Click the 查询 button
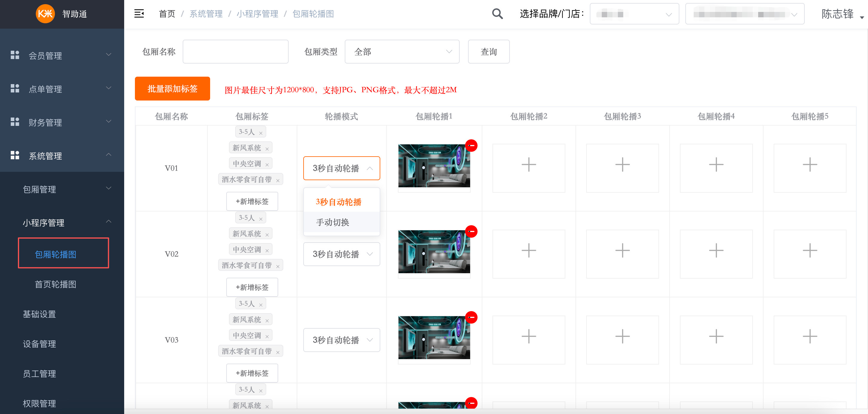 488,52
